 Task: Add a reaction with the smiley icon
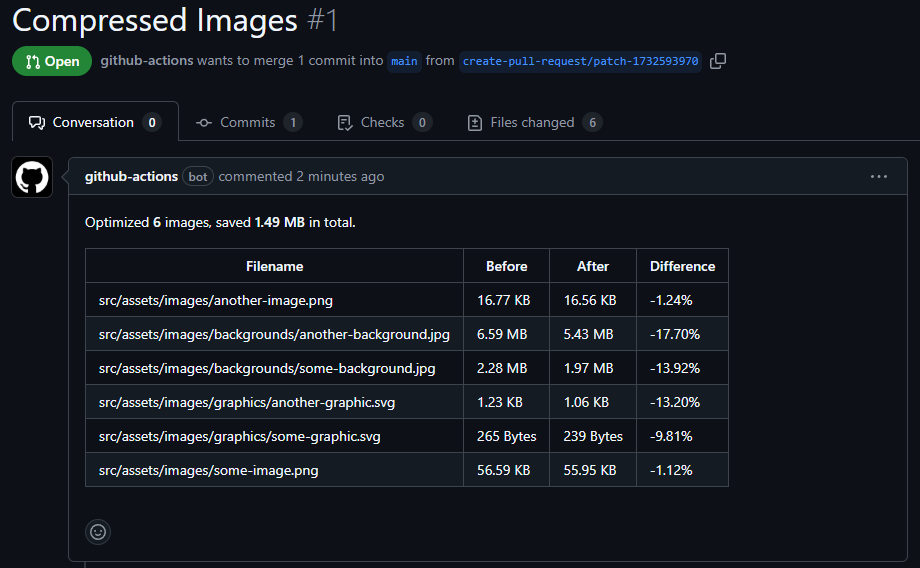[98, 532]
